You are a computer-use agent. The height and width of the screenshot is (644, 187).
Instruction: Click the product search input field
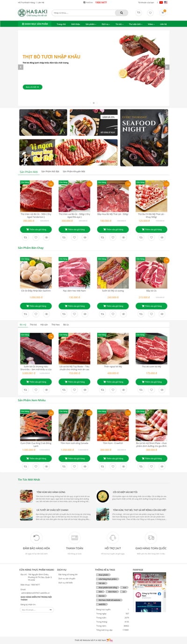point(84,13)
